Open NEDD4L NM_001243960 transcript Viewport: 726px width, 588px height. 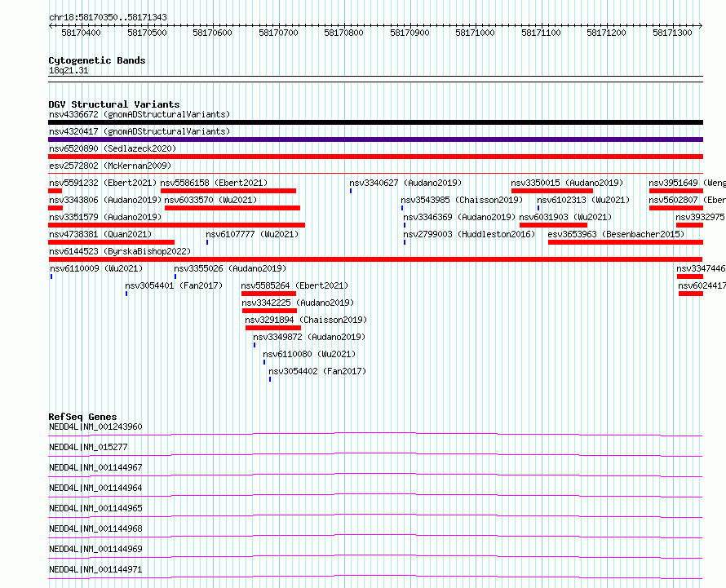point(95,427)
